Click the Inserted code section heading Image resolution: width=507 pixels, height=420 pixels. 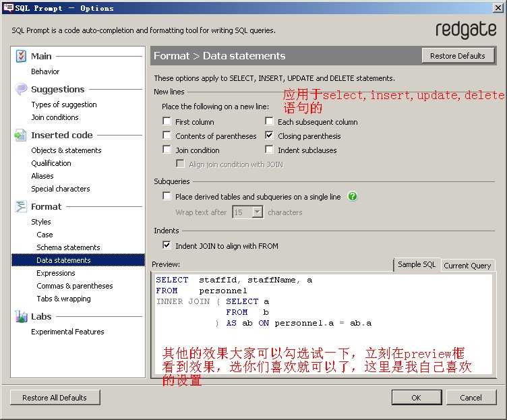(x=62, y=135)
